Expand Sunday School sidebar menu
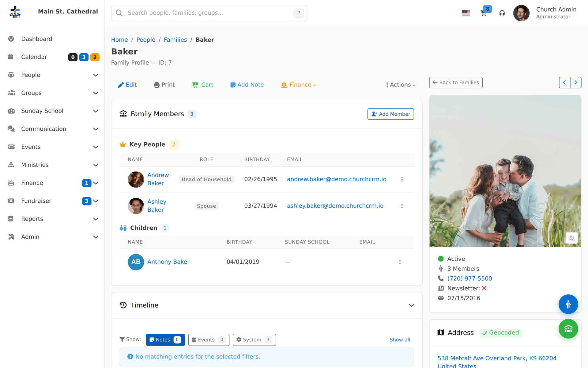 tap(52, 111)
